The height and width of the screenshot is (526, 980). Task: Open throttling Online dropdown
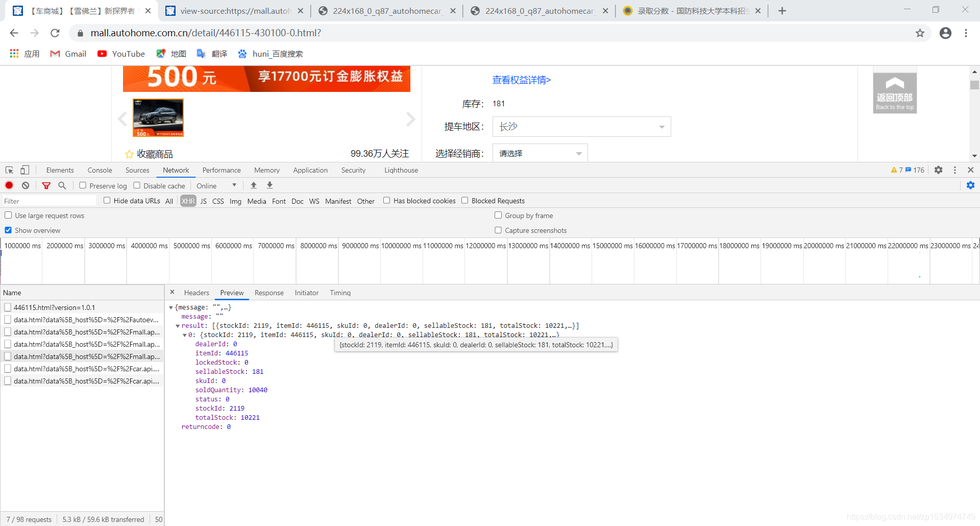[x=216, y=185]
